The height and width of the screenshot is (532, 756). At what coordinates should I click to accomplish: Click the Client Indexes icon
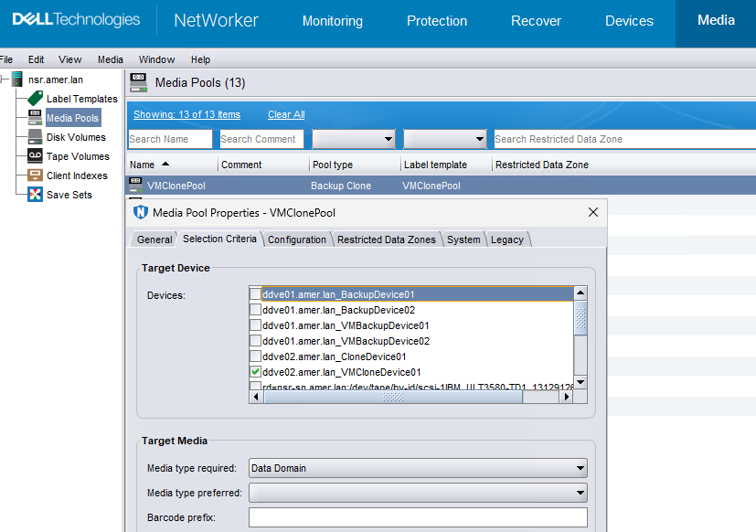point(36,176)
